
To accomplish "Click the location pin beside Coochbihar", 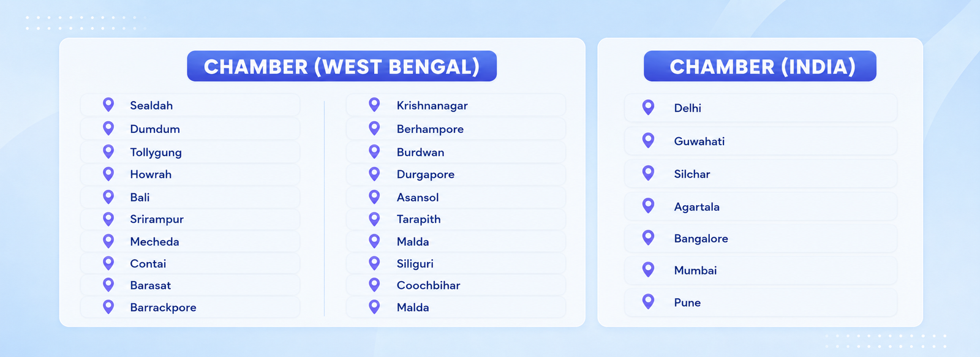I will (374, 285).
